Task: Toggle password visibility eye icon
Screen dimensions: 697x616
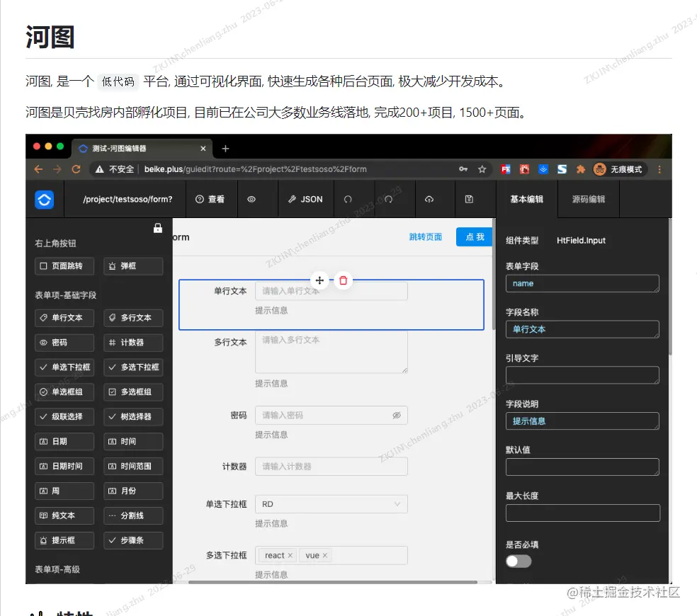Action: (x=397, y=415)
